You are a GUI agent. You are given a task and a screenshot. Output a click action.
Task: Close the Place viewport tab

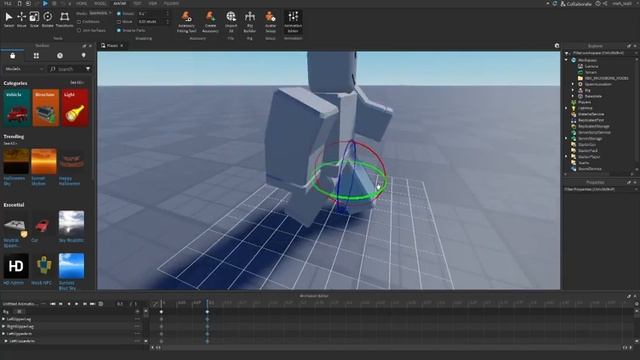pyautogui.click(x=122, y=46)
